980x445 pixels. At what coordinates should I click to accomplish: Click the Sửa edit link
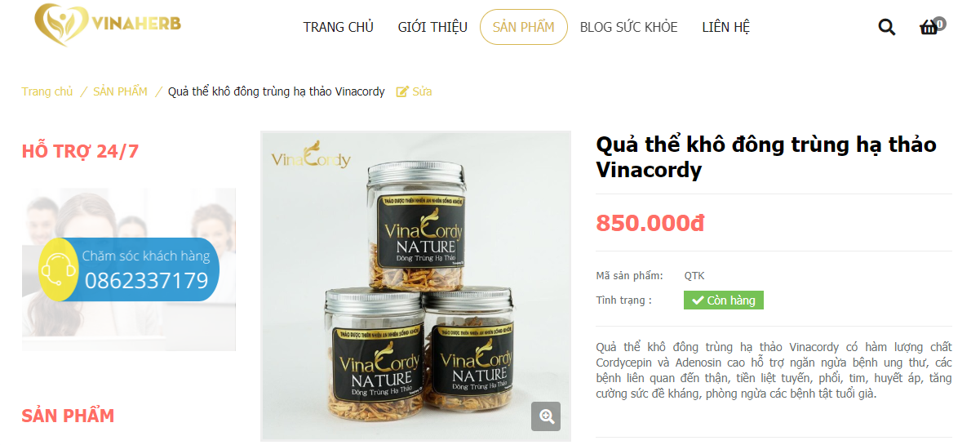(422, 91)
